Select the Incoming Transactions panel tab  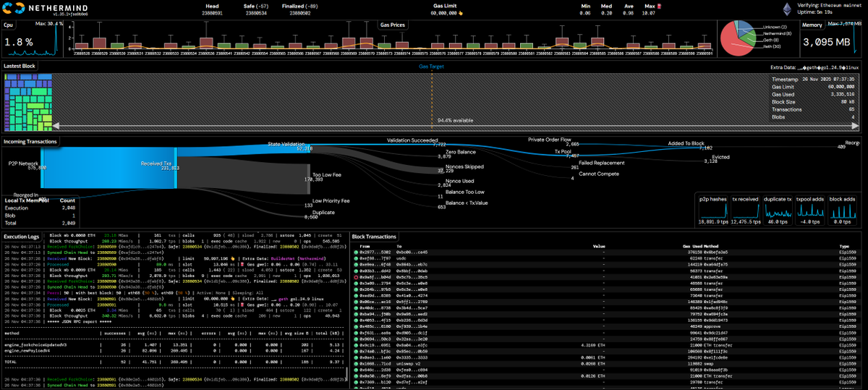pos(31,142)
